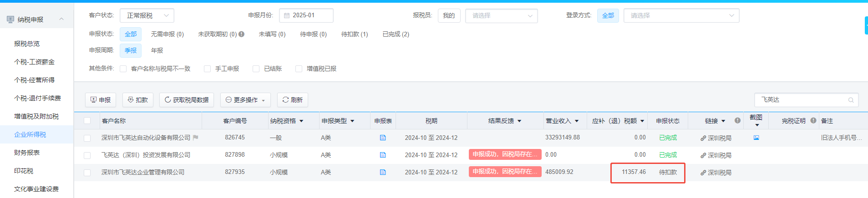
Task: Tick select-all checkbox in table header
Action: [x=87, y=121]
